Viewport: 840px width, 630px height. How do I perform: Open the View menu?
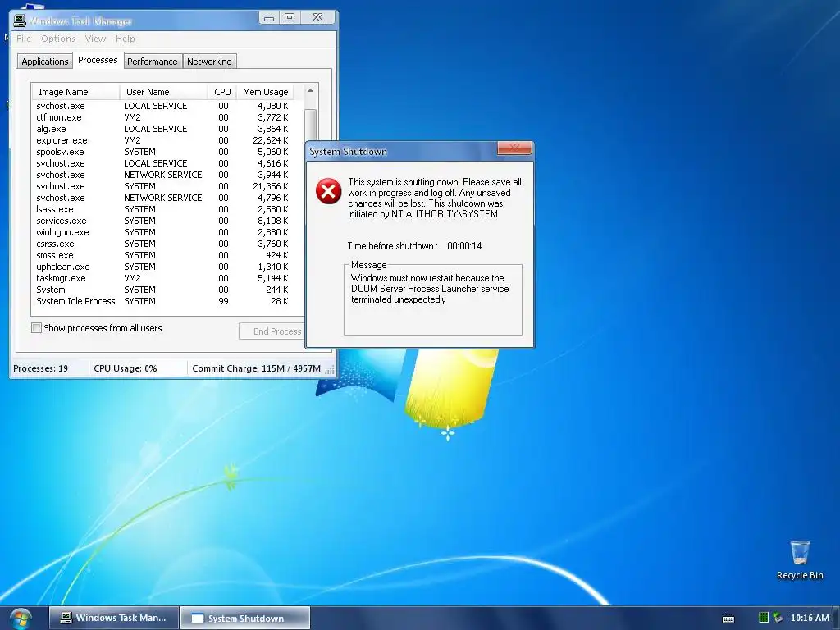point(95,39)
